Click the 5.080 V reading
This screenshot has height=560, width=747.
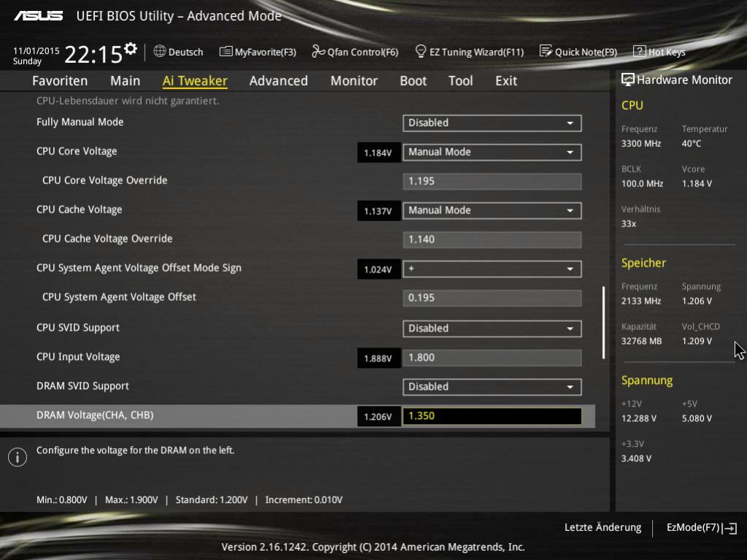(x=697, y=418)
